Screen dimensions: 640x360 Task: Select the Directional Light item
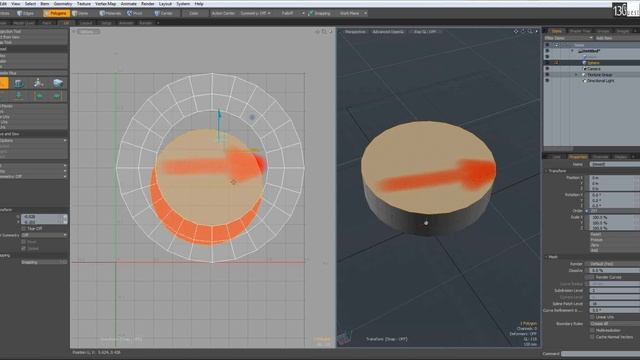click(600, 81)
